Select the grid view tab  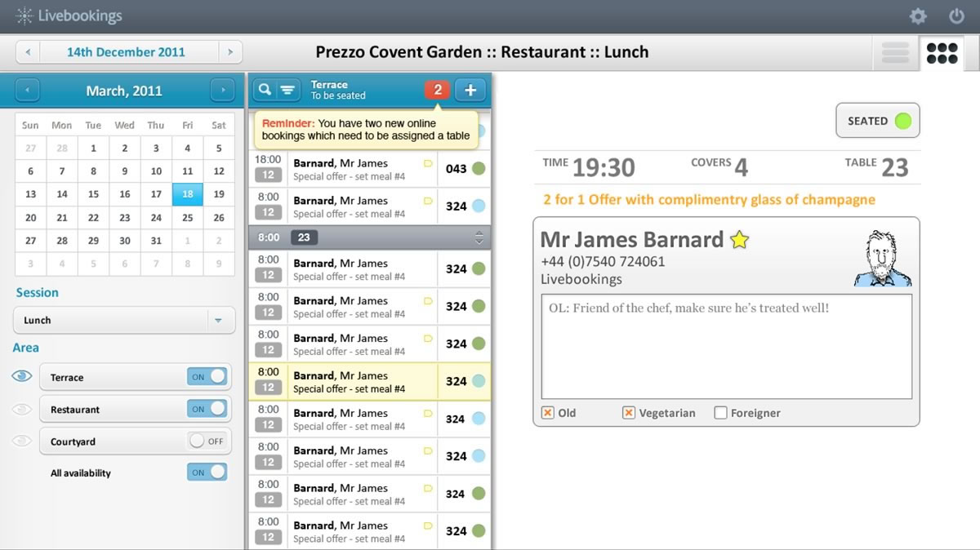point(942,51)
